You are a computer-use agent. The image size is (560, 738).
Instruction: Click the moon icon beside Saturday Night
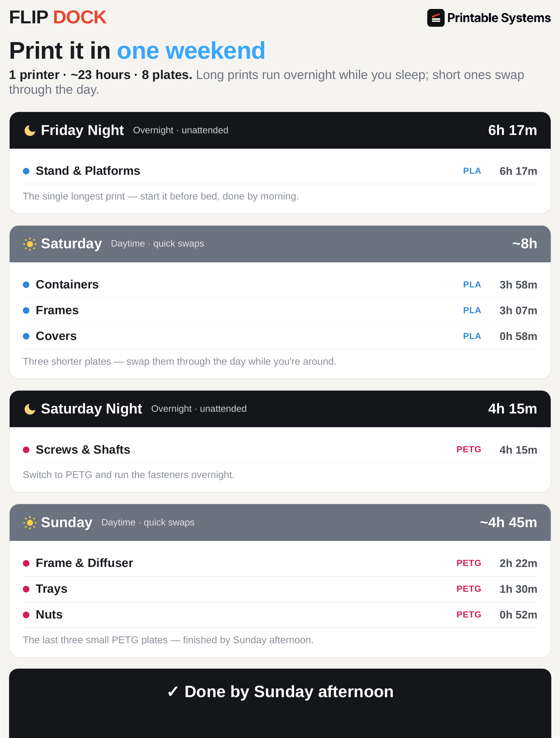point(30,409)
